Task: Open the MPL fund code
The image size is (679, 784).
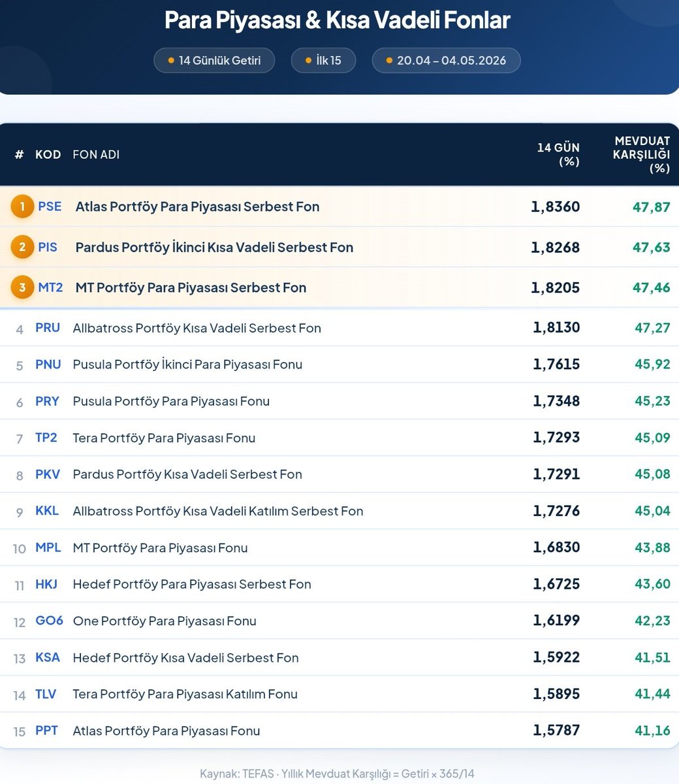Action: click(x=48, y=547)
